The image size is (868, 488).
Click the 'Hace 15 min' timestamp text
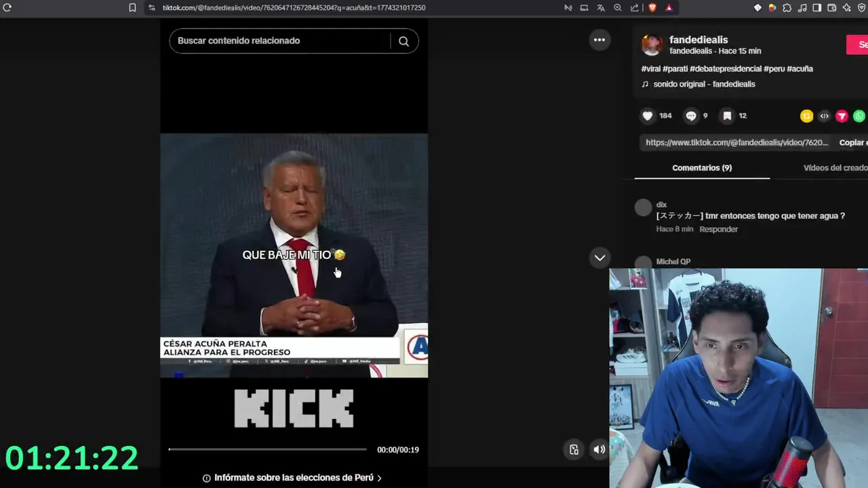point(739,51)
